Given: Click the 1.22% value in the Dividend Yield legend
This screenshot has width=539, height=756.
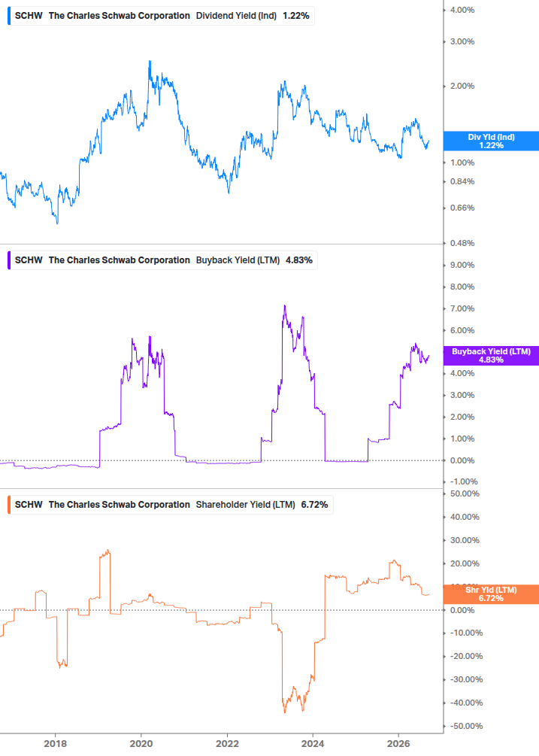Looking at the screenshot, I should point(295,16).
